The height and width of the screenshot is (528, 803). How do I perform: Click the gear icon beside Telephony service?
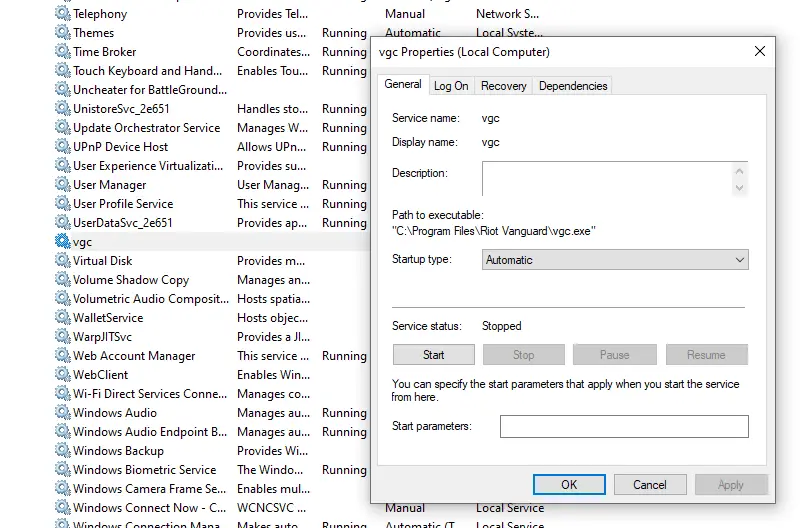pyautogui.click(x=62, y=14)
